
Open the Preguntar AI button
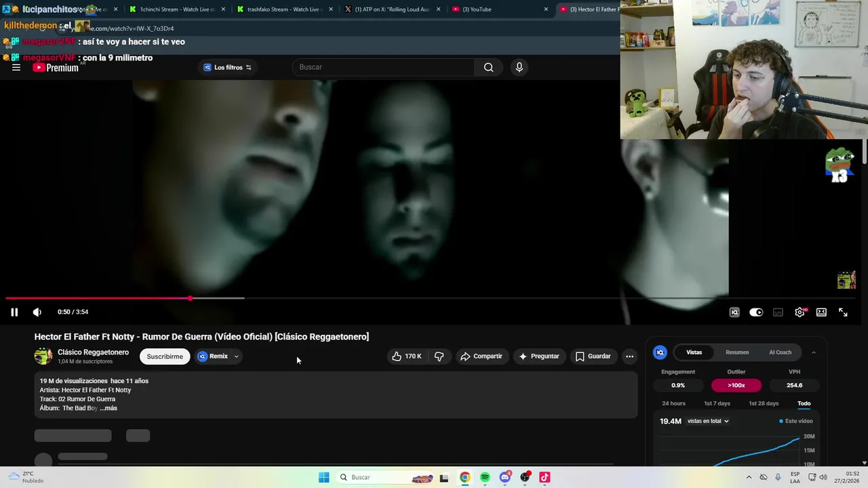pyautogui.click(x=539, y=357)
